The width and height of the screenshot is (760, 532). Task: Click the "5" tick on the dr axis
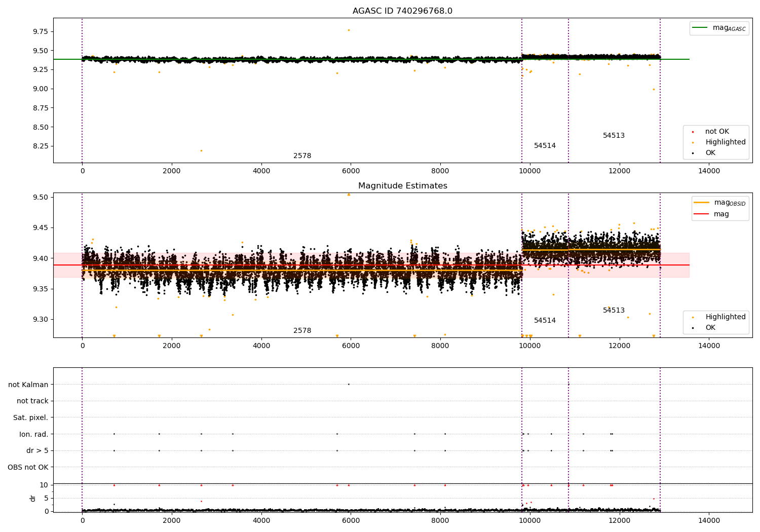pos(46,498)
